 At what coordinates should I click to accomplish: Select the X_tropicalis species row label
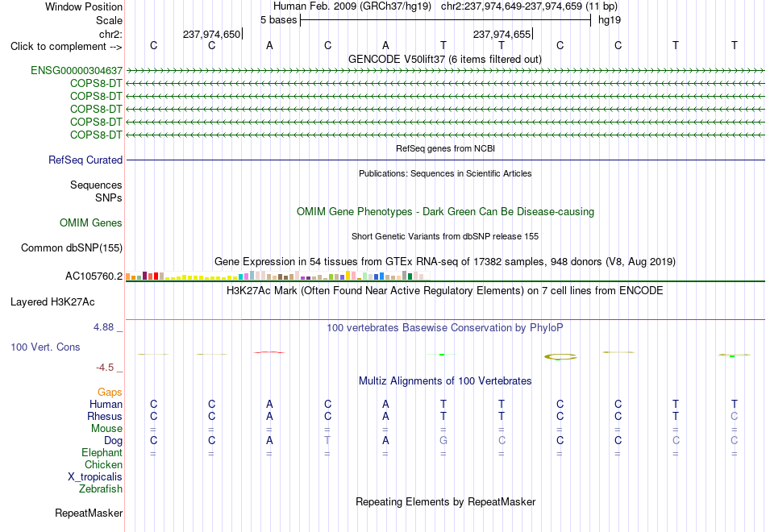[x=95, y=477]
